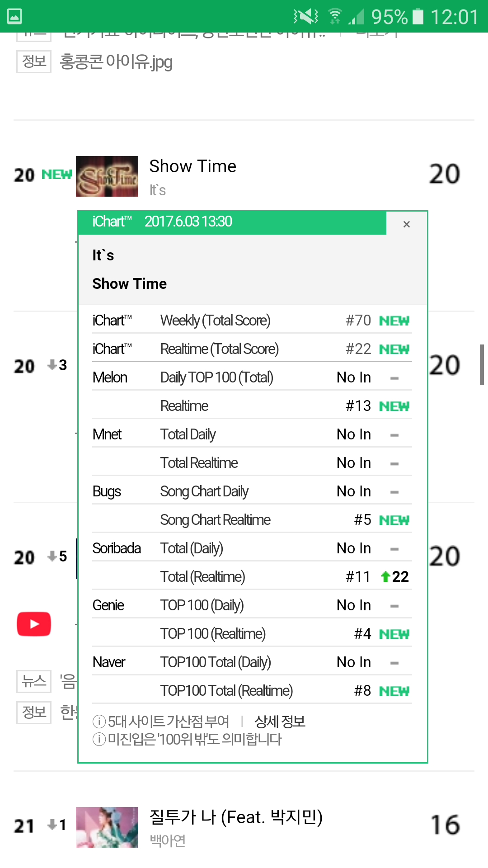Close the iChart popup with X
This screenshot has width=488, height=868.
click(406, 224)
